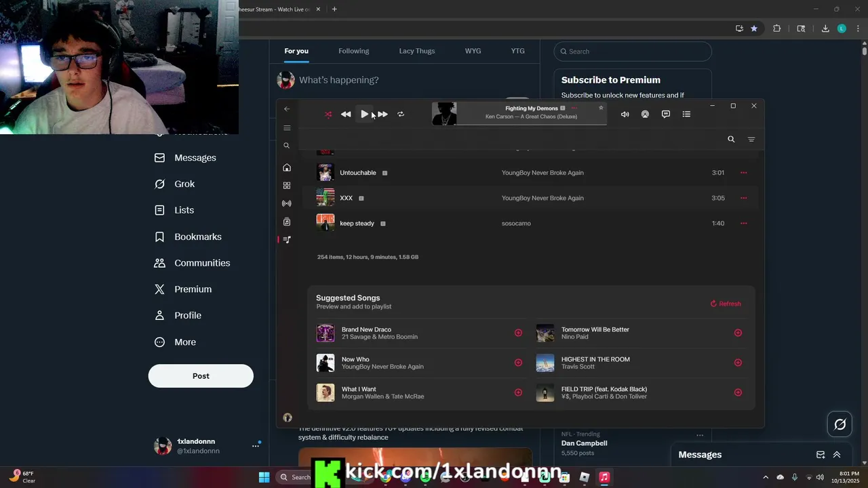The image size is (868, 488).
Task: Open 1xlandonnn account options menu
Action: coord(256,446)
